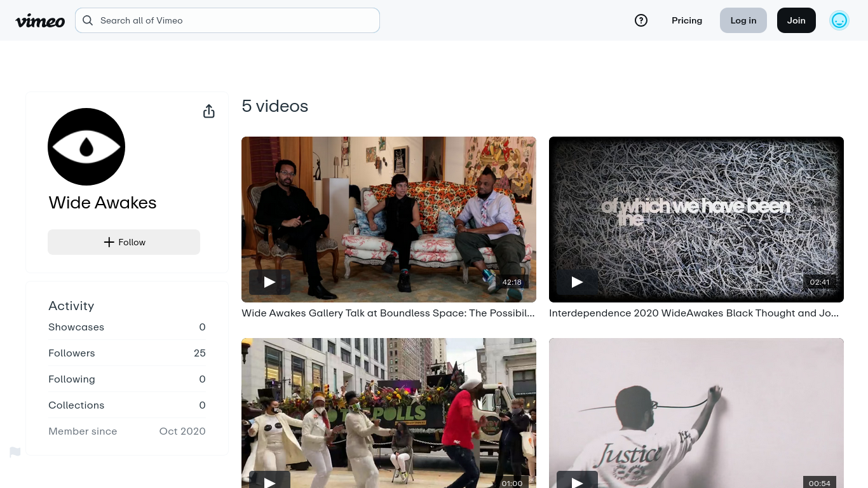Click the Vimeo logo
Screen dimensions: 868x488
[x=40, y=21]
